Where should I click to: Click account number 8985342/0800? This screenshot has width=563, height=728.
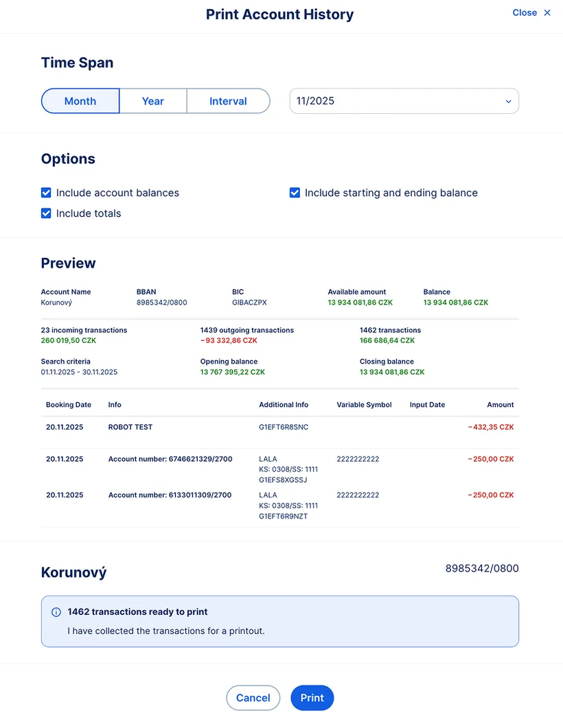(x=481, y=568)
